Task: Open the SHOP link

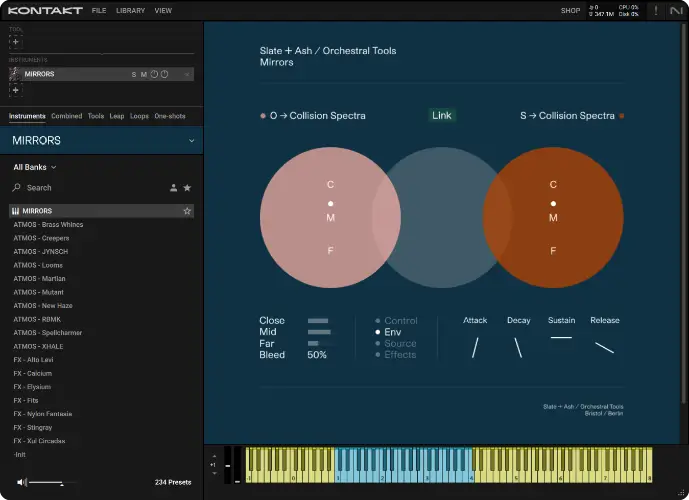Action: pyautogui.click(x=570, y=11)
